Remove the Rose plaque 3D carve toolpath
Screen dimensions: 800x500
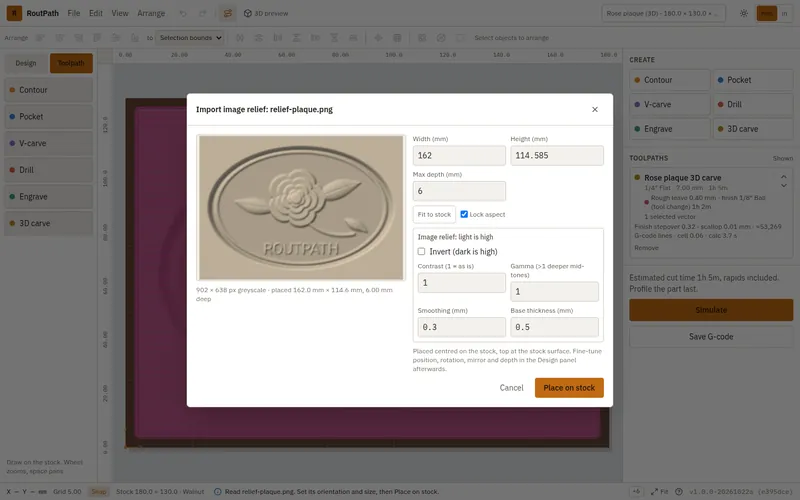pos(646,248)
